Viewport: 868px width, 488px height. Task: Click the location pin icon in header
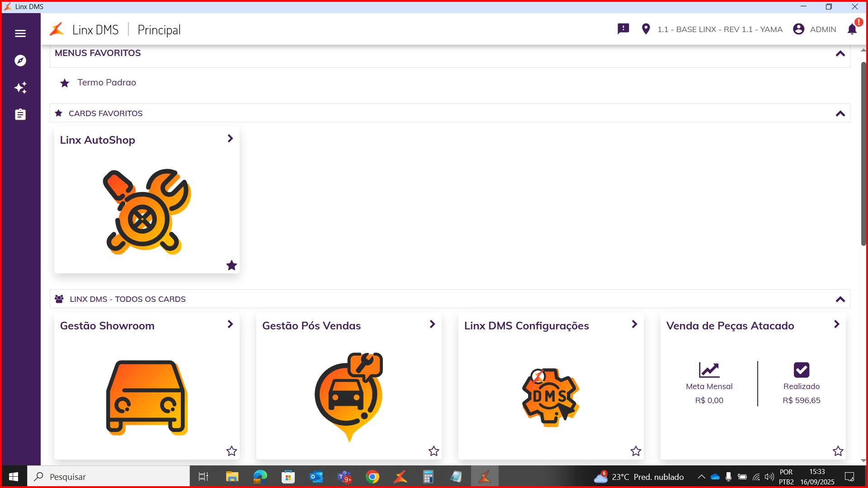click(646, 29)
